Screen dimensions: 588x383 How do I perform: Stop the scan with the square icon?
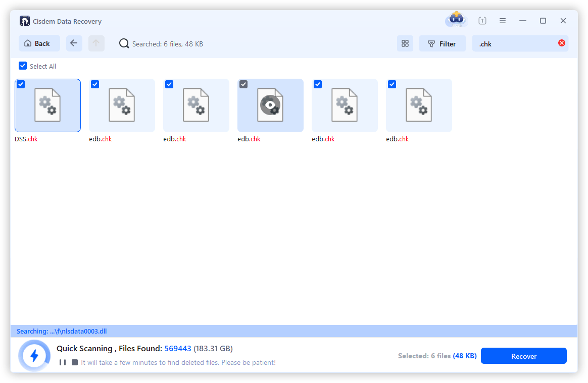click(x=75, y=362)
